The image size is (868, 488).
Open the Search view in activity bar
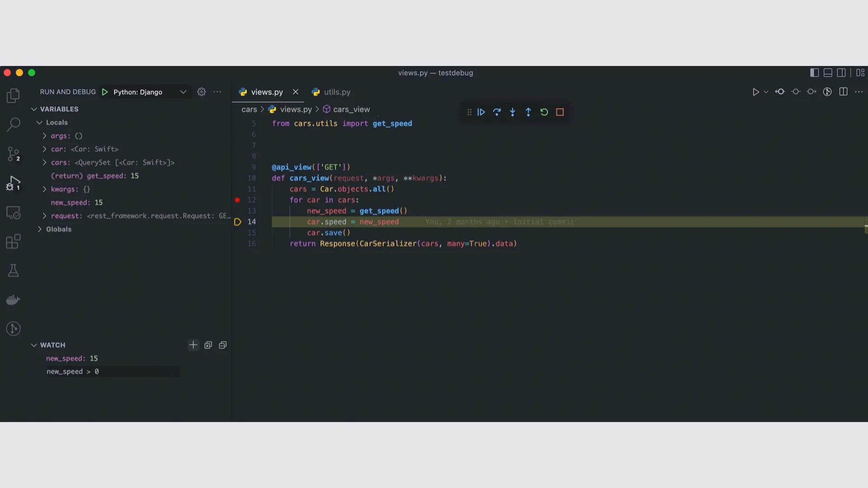coord(13,124)
